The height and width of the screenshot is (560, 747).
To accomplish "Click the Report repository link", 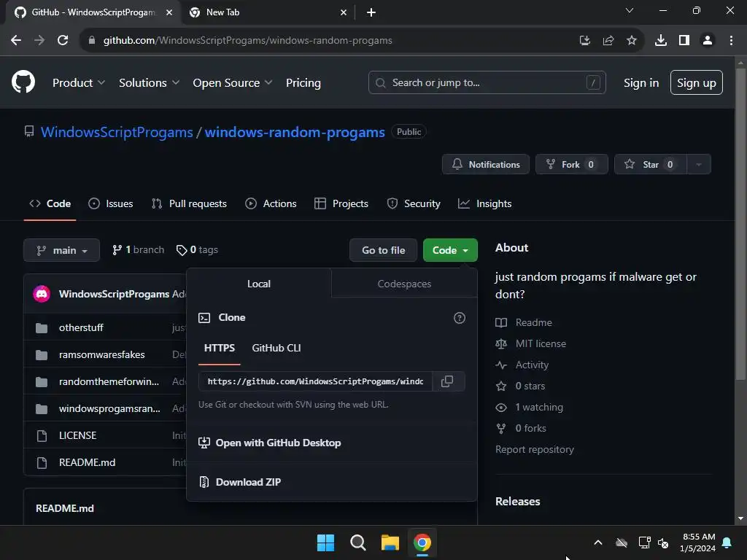I will [535, 449].
